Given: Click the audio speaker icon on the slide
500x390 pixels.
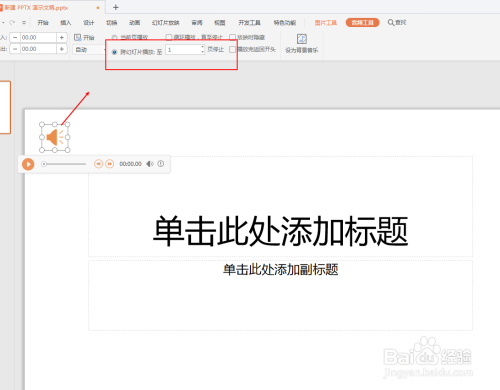Looking at the screenshot, I should [x=55, y=137].
